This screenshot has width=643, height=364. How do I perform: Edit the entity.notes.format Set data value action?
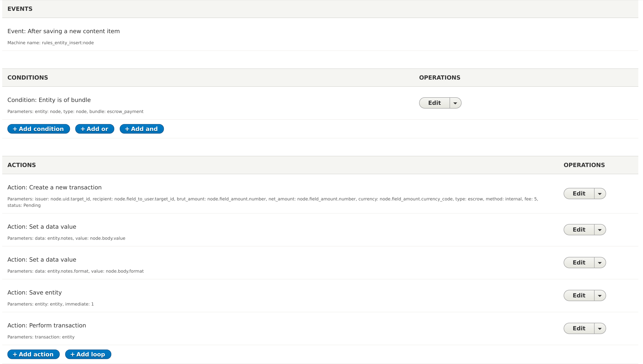[579, 263]
